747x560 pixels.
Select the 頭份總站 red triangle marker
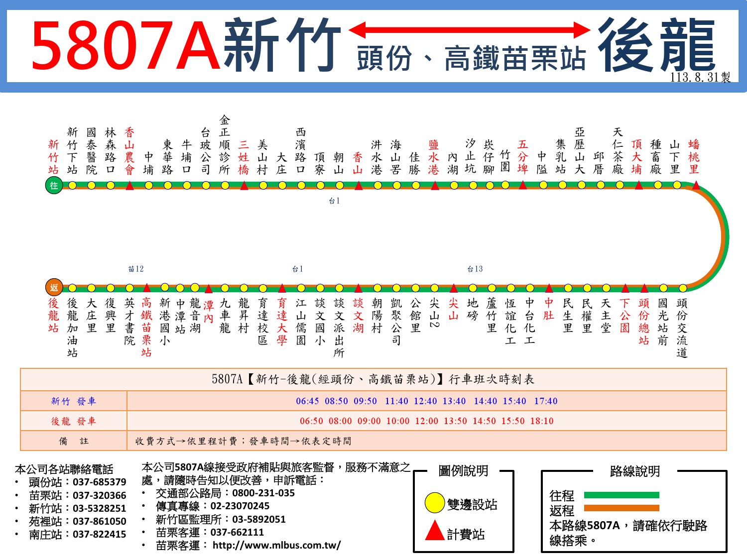(x=644, y=288)
